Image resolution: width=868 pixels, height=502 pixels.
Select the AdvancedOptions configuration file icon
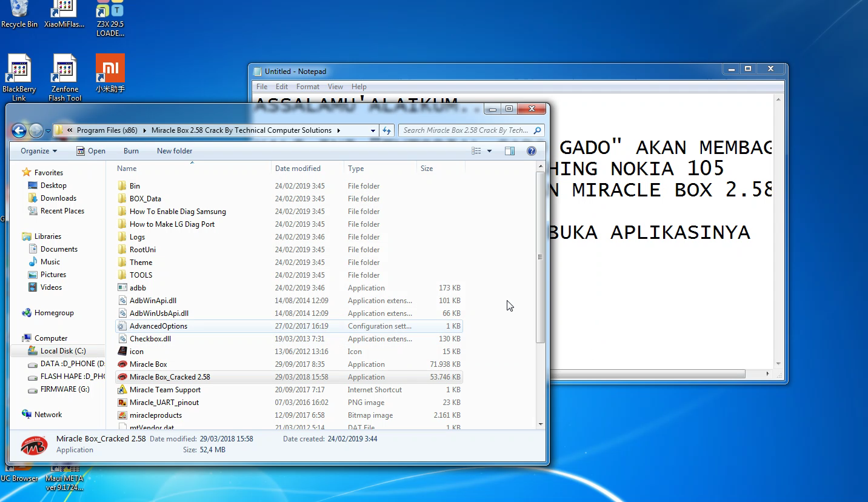coord(122,326)
